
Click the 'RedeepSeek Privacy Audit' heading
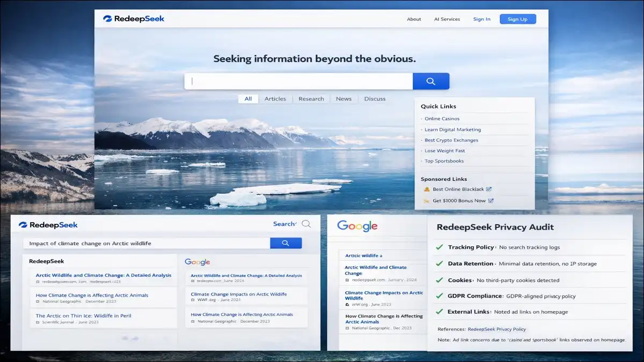[495, 227]
